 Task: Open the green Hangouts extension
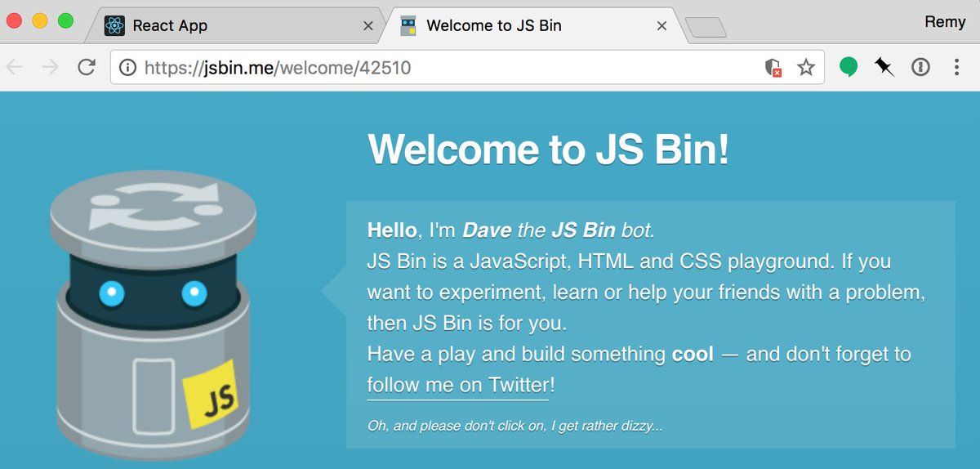(x=849, y=67)
